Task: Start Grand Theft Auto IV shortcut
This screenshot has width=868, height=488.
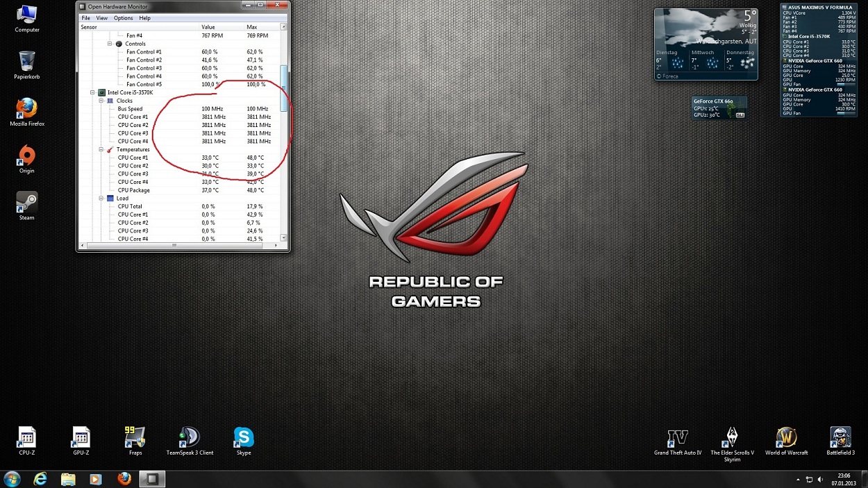Action: [678, 441]
